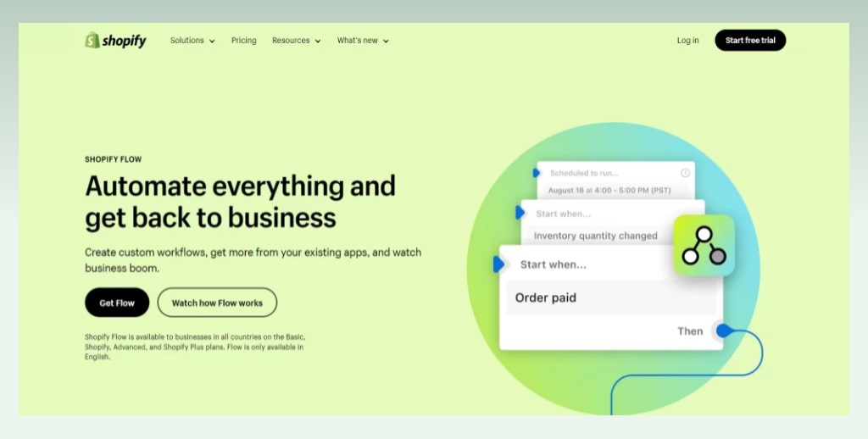Expand the Resources chevron arrow
The image size is (868, 439).
318,41
